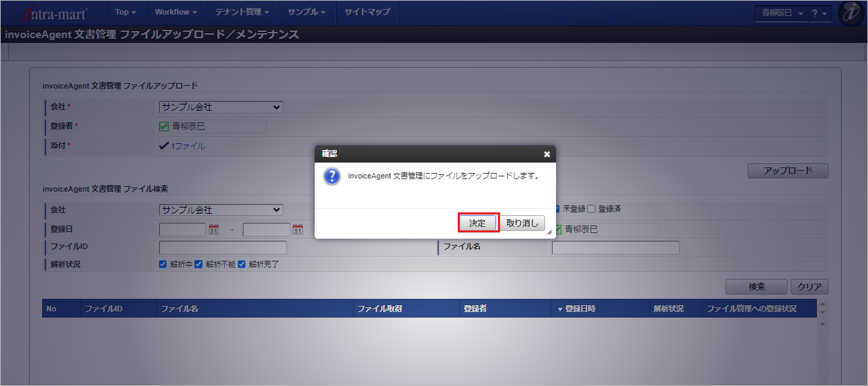Click the ファイル取得 column header
This screenshot has height=386, width=868.
[405, 309]
